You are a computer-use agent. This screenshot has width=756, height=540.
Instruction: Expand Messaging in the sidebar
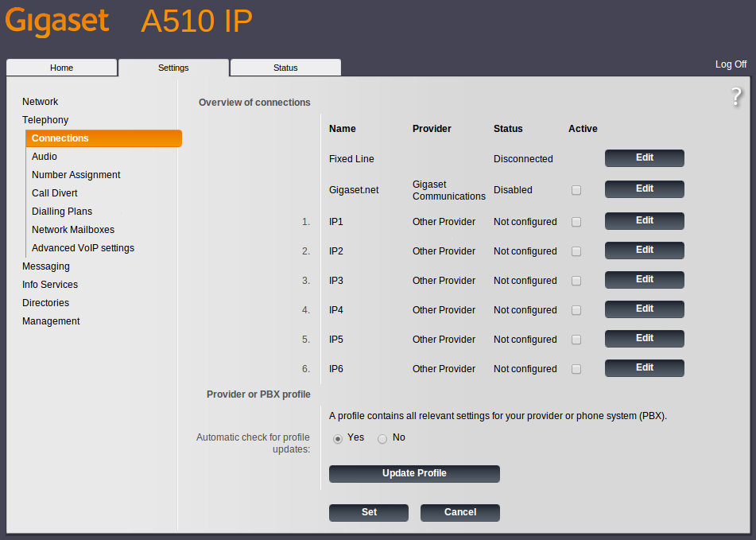click(x=45, y=266)
